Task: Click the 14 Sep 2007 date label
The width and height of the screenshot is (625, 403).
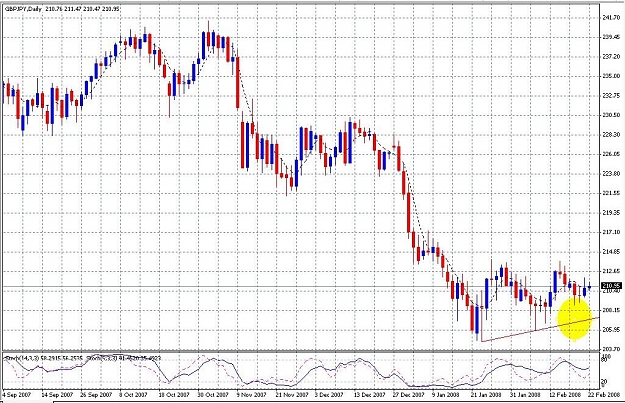Action: [57, 395]
